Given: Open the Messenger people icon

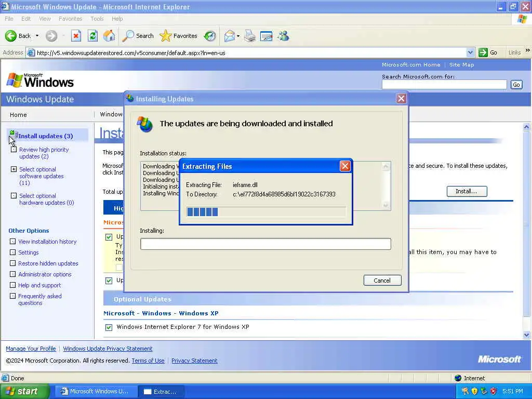Looking at the screenshot, I should [x=283, y=36].
